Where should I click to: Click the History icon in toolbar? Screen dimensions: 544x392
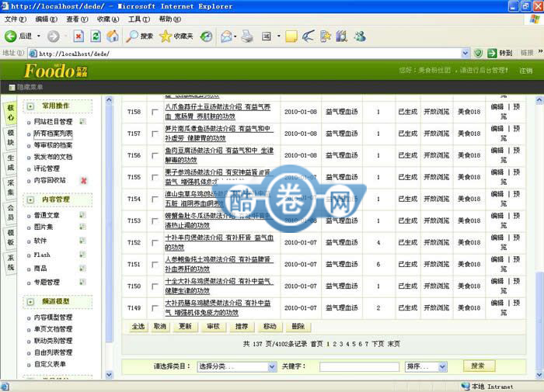[206, 36]
